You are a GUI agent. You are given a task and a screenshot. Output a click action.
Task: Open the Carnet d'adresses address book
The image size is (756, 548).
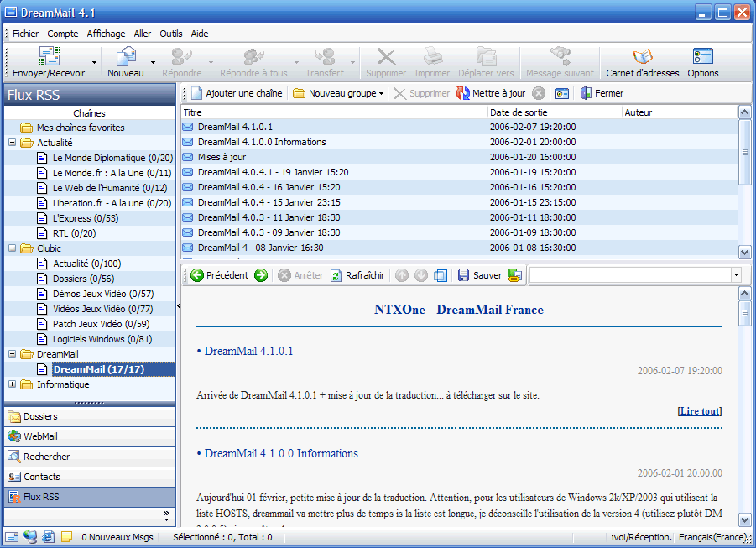pyautogui.click(x=642, y=63)
